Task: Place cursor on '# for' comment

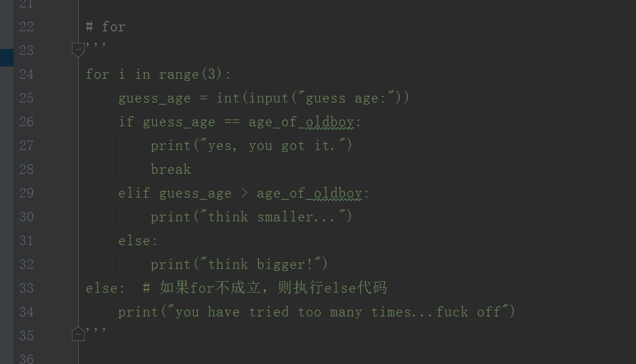Action: [x=106, y=26]
